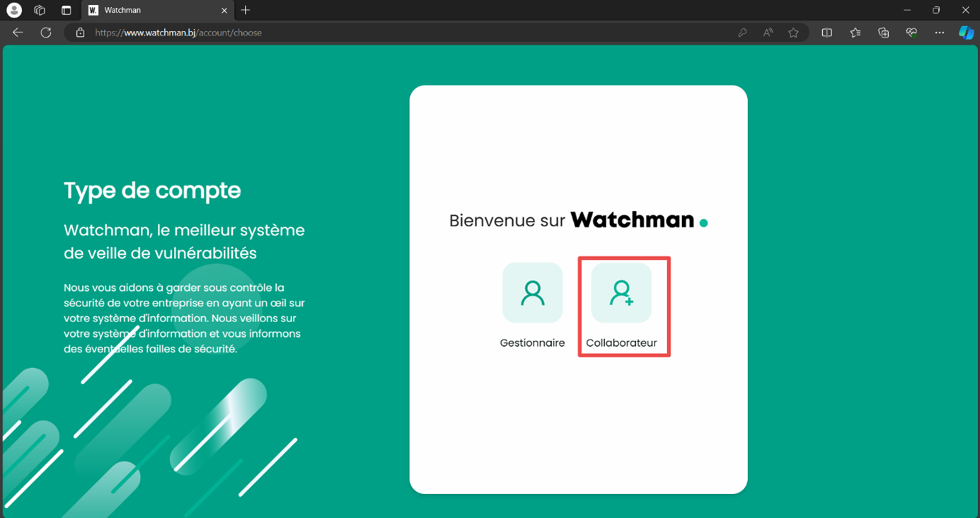Viewport: 980px width, 518px height.
Task: Click the address bar URL
Action: (x=178, y=33)
